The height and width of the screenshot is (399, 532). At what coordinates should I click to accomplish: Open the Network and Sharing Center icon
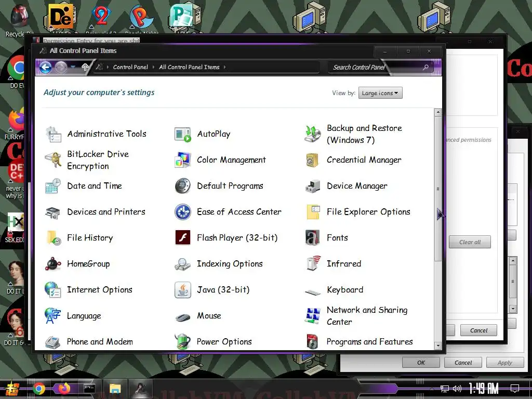[312, 316]
